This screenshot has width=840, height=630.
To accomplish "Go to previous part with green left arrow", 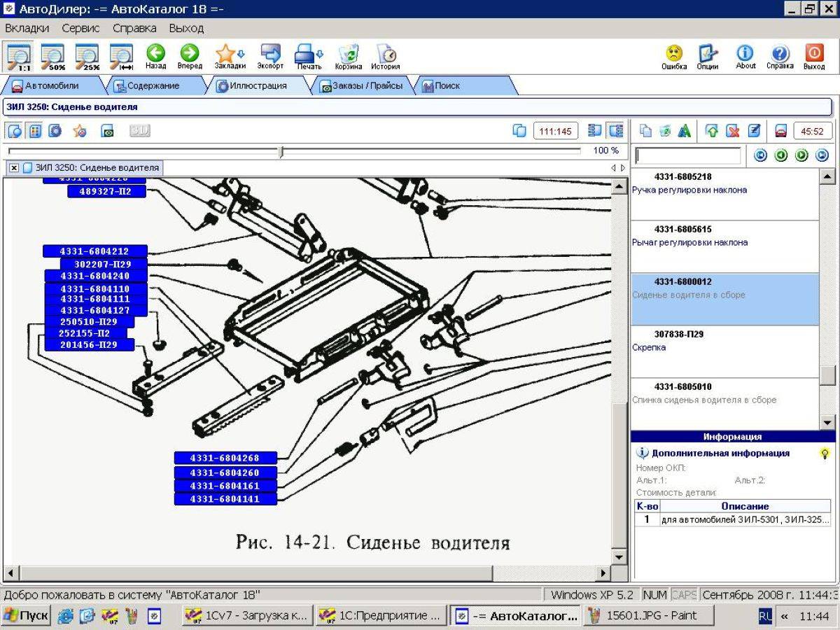I will click(x=781, y=155).
